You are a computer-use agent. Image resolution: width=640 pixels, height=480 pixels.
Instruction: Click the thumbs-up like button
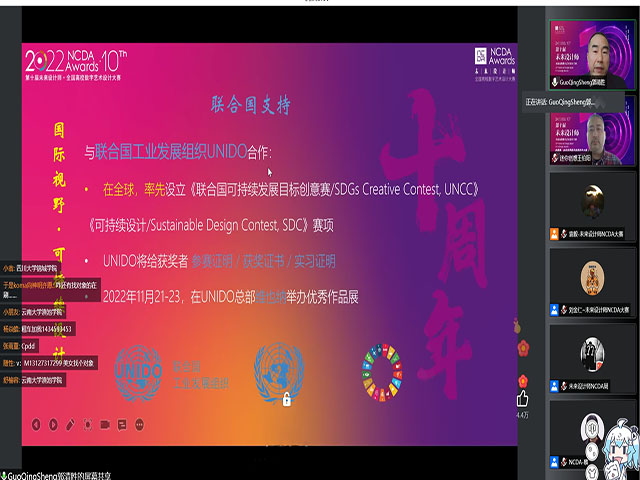click(x=523, y=399)
